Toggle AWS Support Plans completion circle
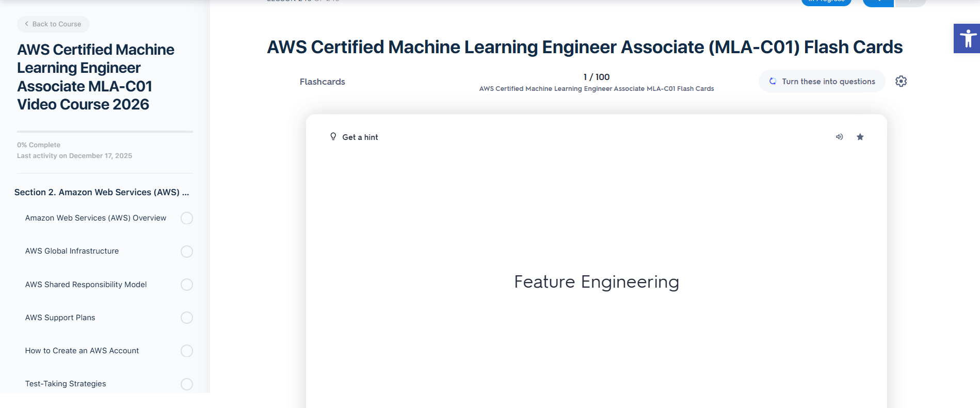Image resolution: width=980 pixels, height=408 pixels. (x=187, y=318)
